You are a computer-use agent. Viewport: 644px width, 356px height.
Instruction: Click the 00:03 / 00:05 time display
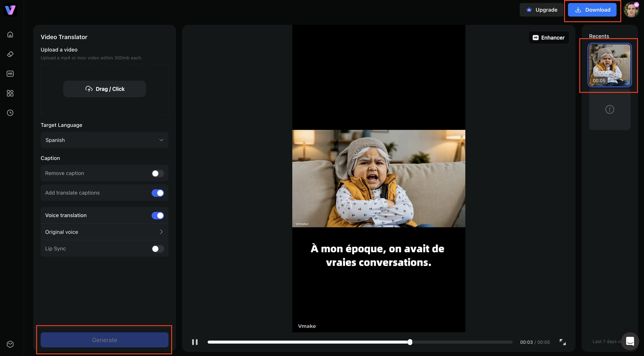[x=535, y=342]
